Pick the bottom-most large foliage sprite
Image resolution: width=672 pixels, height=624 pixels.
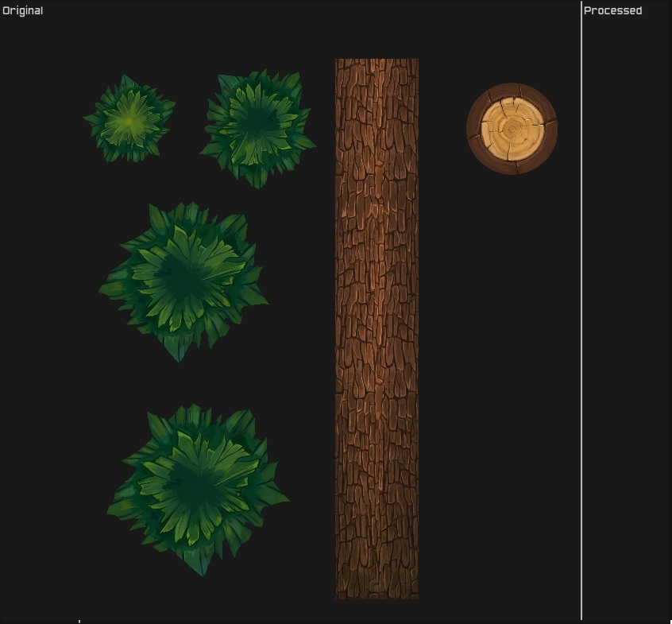click(x=198, y=490)
